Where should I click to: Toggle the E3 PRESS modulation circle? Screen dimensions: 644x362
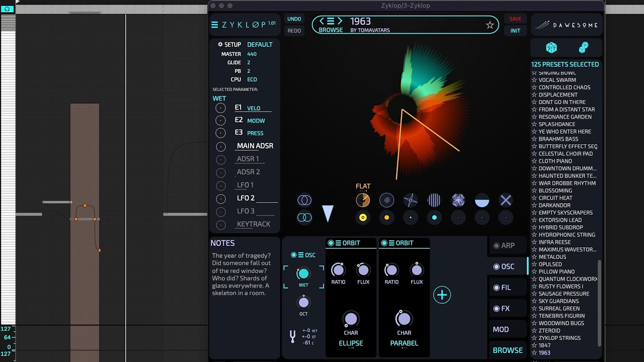(x=220, y=133)
